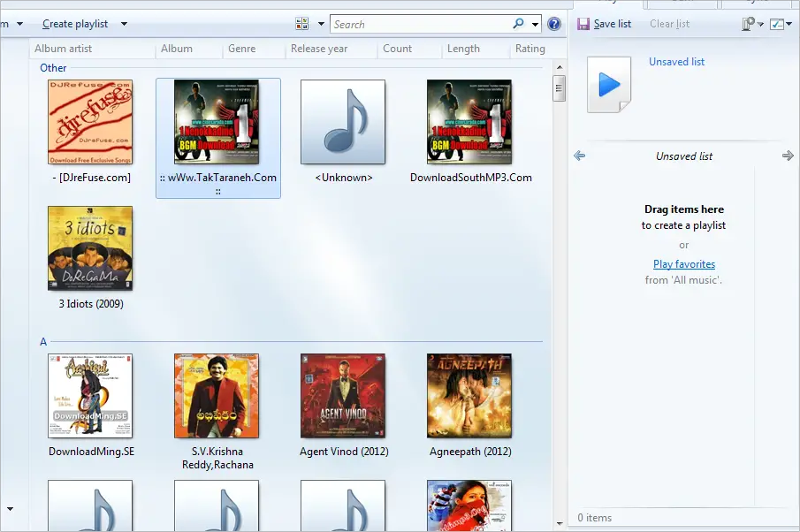Screen dimensions: 800x532
Task: Expand the view options dropdown arrow
Action: tap(321, 24)
